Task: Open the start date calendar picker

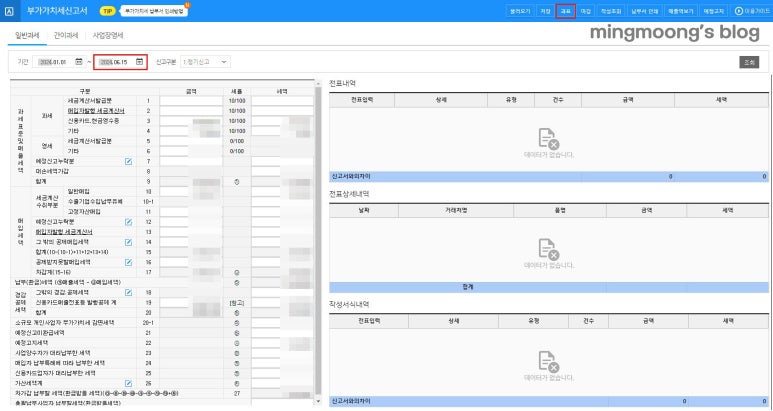Action: point(79,62)
